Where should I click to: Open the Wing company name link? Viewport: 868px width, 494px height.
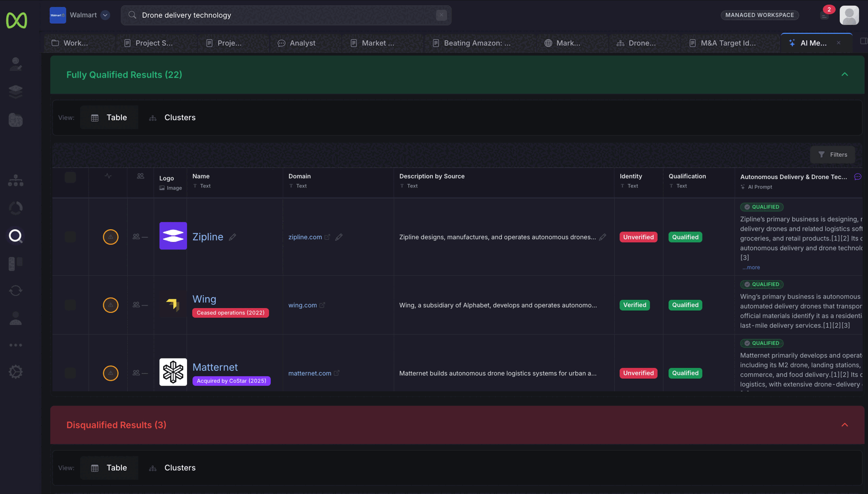(x=204, y=299)
